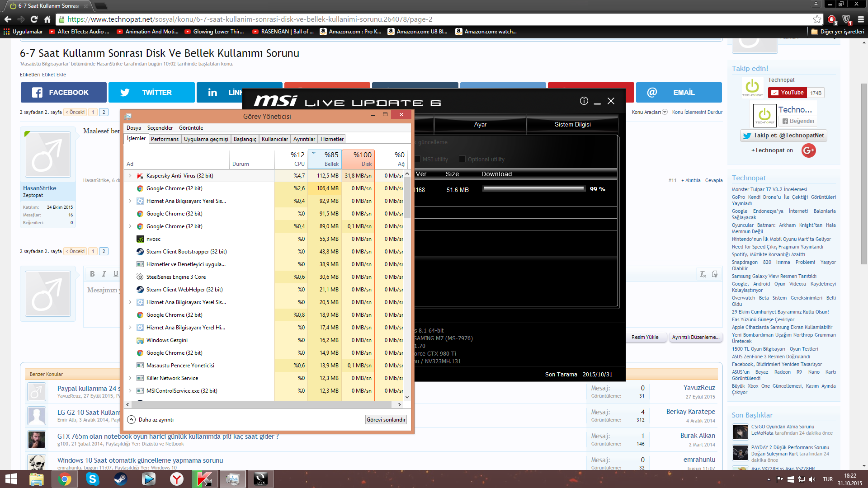Click the Görevi sonlandır button in Task Manager
868x488 pixels.
click(x=385, y=419)
